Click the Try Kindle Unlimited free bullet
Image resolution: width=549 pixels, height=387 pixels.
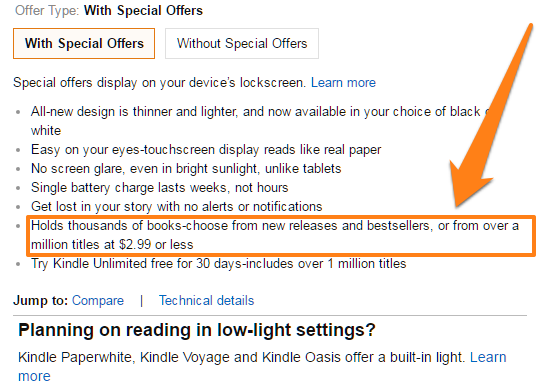[x=218, y=263]
